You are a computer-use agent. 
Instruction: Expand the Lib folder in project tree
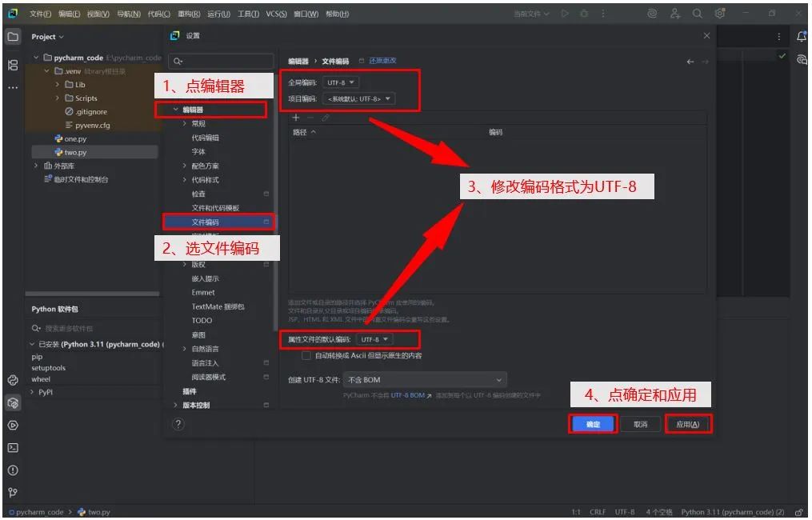pyautogui.click(x=58, y=85)
